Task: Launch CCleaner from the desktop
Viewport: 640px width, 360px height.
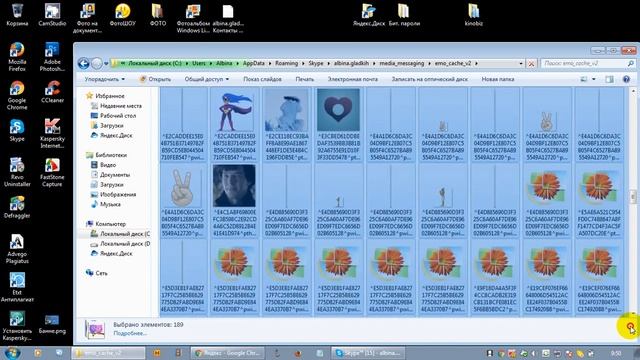Action: click(x=52, y=91)
